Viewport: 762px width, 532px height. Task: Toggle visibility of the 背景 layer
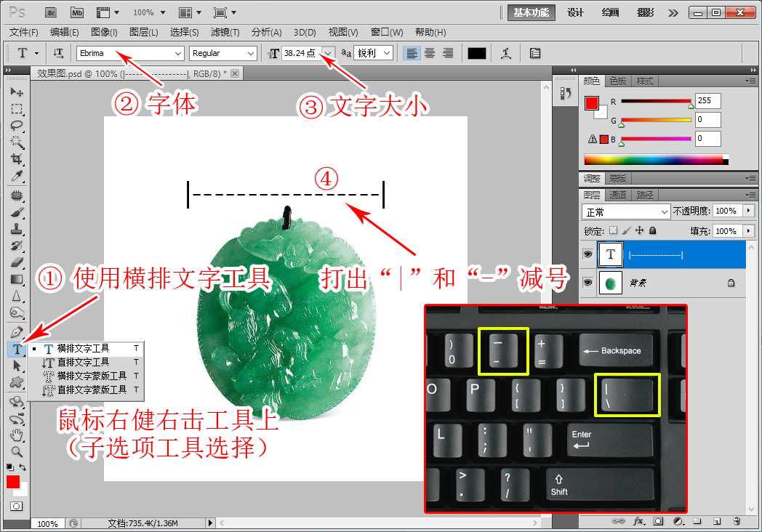[x=587, y=283]
